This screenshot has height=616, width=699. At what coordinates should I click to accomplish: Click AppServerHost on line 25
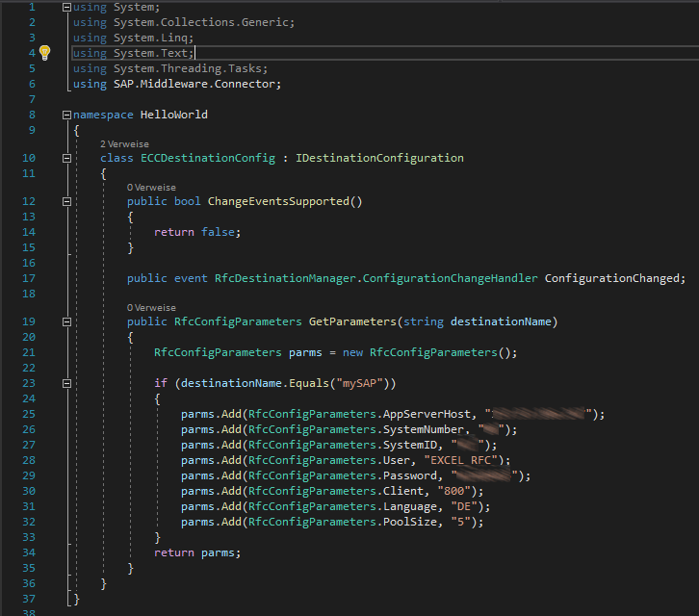(x=427, y=414)
